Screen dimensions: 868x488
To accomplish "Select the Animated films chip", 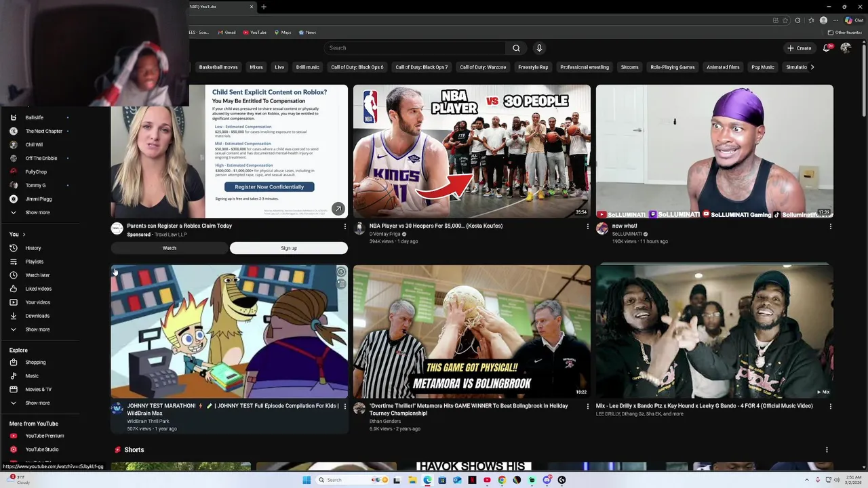I will [723, 67].
